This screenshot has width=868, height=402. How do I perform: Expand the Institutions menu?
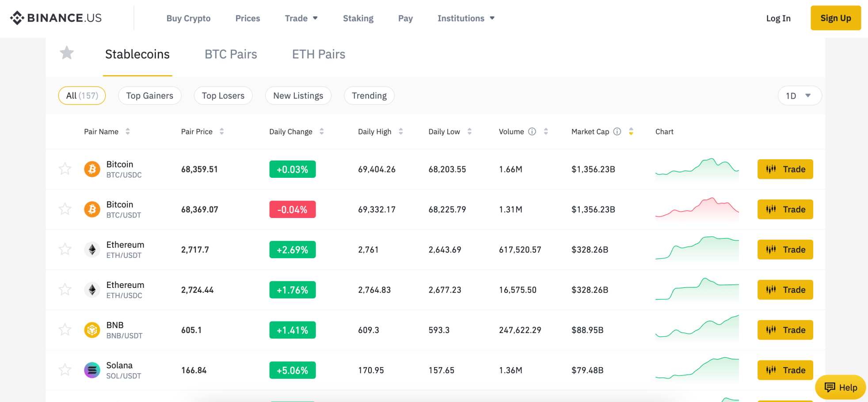coord(466,18)
